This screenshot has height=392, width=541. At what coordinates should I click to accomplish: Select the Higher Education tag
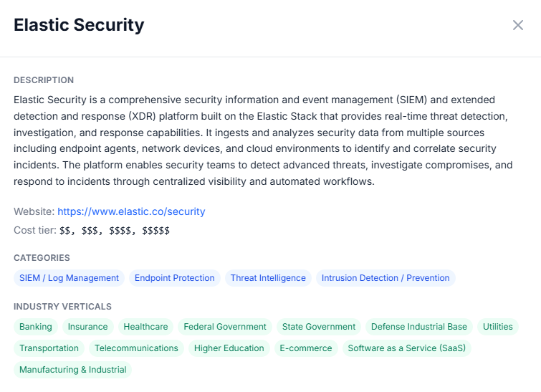(x=229, y=348)
